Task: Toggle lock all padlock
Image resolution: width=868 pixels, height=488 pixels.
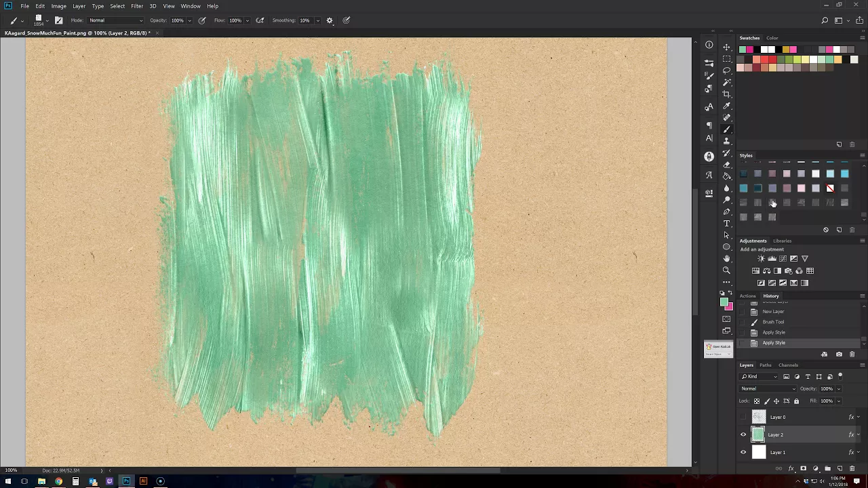Action: coord(796,401)
